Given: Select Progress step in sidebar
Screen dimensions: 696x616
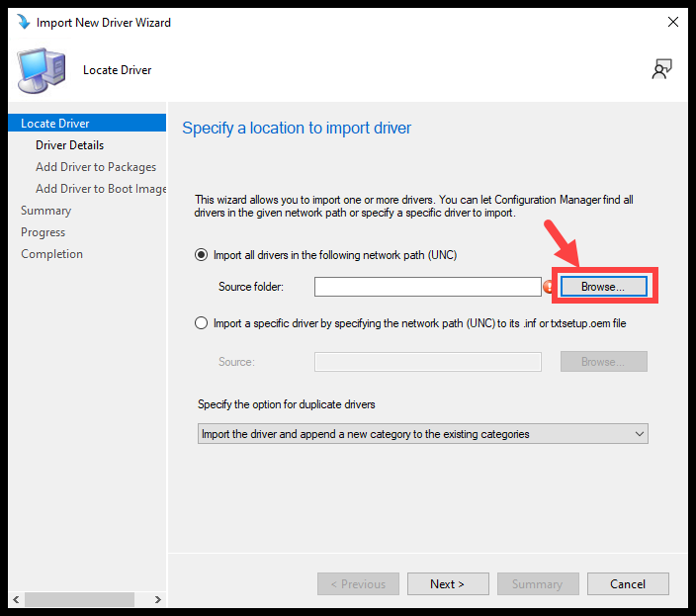Looking at the screenshot, I should coord(43,232).
